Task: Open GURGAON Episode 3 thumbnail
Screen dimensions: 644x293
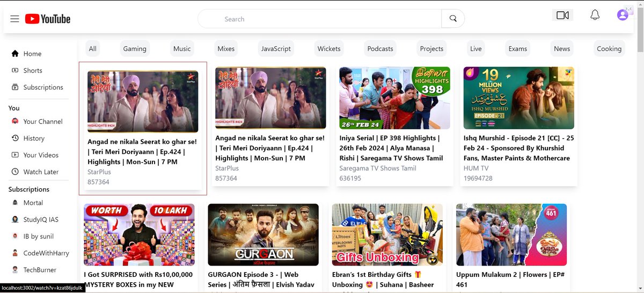Action: click(x=263, y=235)
